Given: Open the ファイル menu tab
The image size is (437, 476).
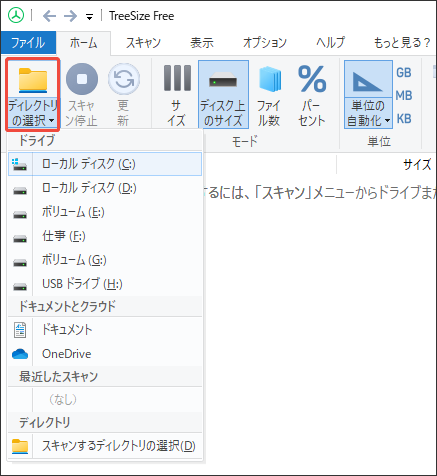Looking at the screenshot, I should click(x=28, y=43).
